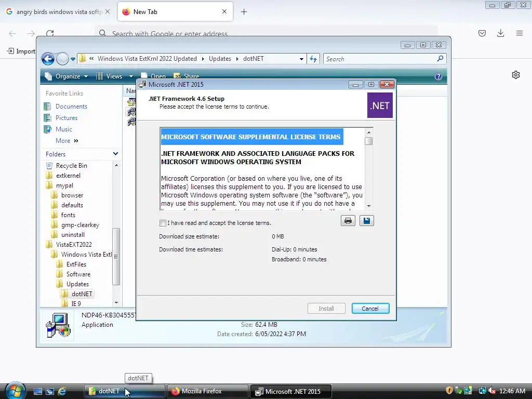
Task: Select extkernel folder in tree
Action: coord(68,176)
